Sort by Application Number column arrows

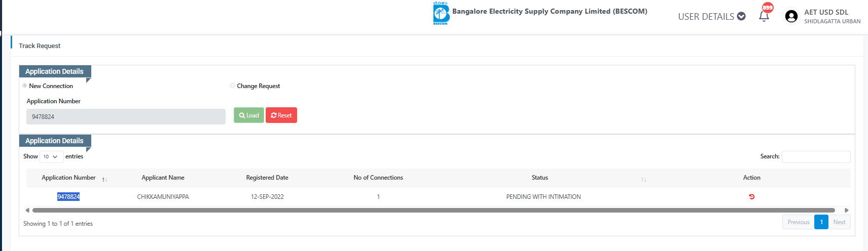(x=104, y=180)
